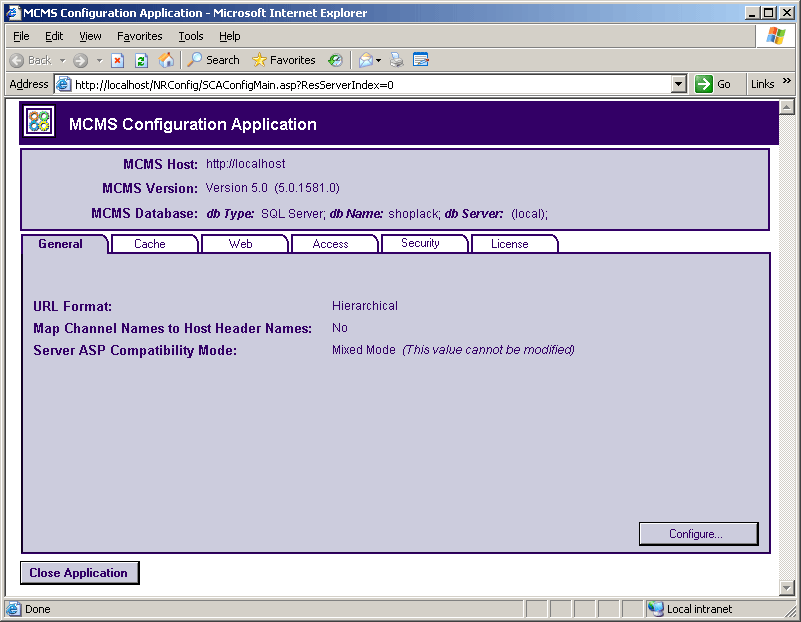Print the page with the printer icon
801x622 pixels.
click(x=396, y=60)
